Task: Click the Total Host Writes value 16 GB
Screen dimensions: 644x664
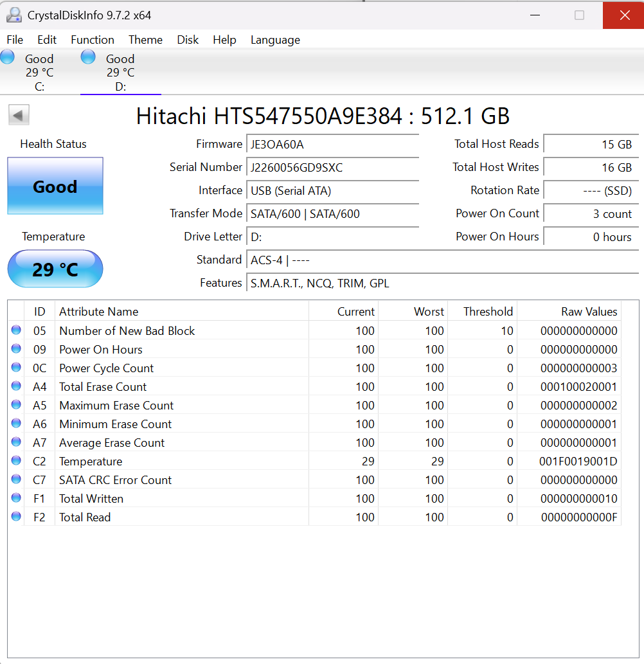Action: (591, 167)
